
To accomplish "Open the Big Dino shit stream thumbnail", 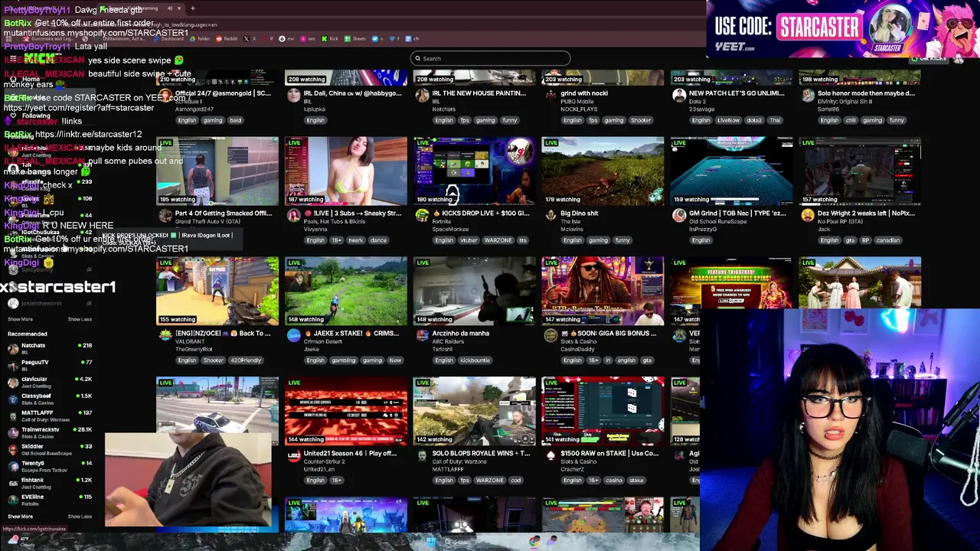I will coord(603,171).
